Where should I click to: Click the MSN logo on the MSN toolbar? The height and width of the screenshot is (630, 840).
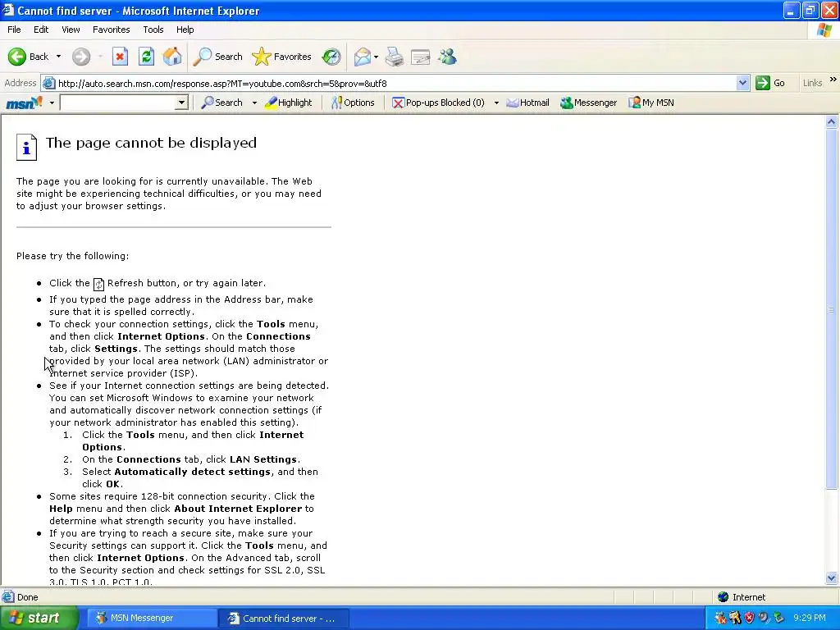24,103
